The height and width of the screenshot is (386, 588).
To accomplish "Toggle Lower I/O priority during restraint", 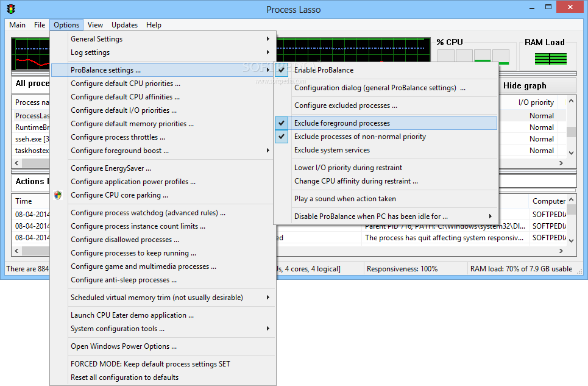I will click(386, 168).
